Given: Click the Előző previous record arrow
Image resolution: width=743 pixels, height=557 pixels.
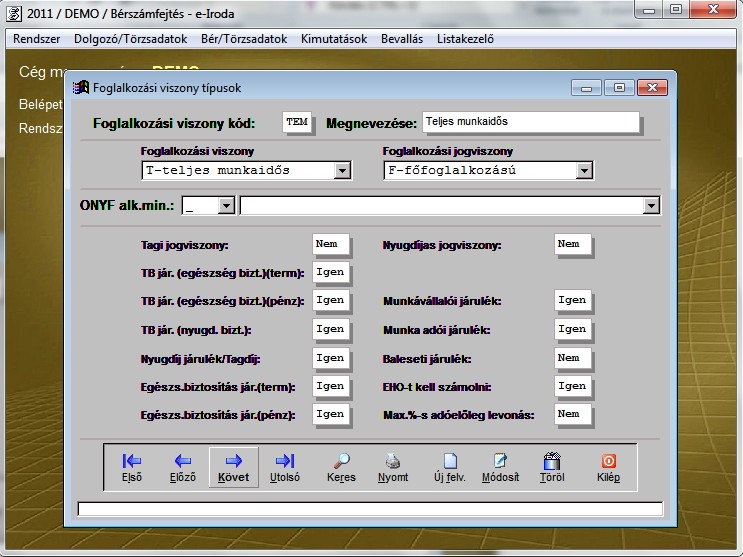Looking at the screenshot, I should 182,467.
